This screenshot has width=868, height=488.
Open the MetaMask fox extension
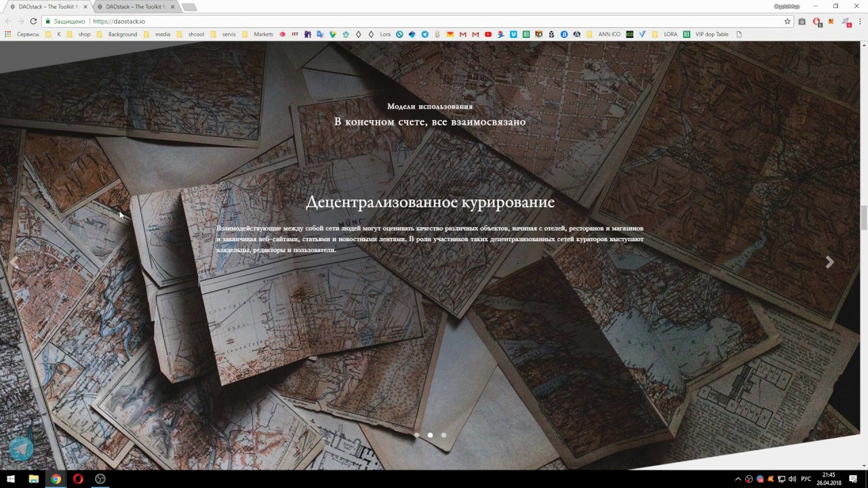pos(831,21)
